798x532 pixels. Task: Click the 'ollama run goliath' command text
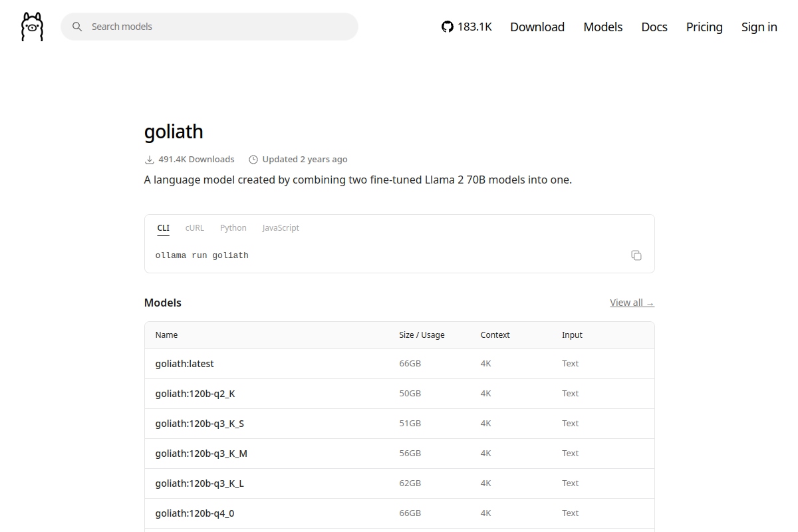(x=201, y=255)
